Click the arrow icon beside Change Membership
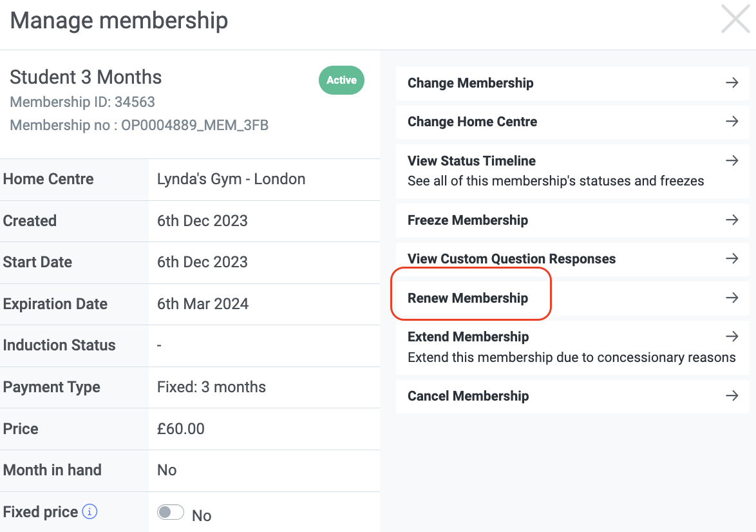 [x=732, y=82]
